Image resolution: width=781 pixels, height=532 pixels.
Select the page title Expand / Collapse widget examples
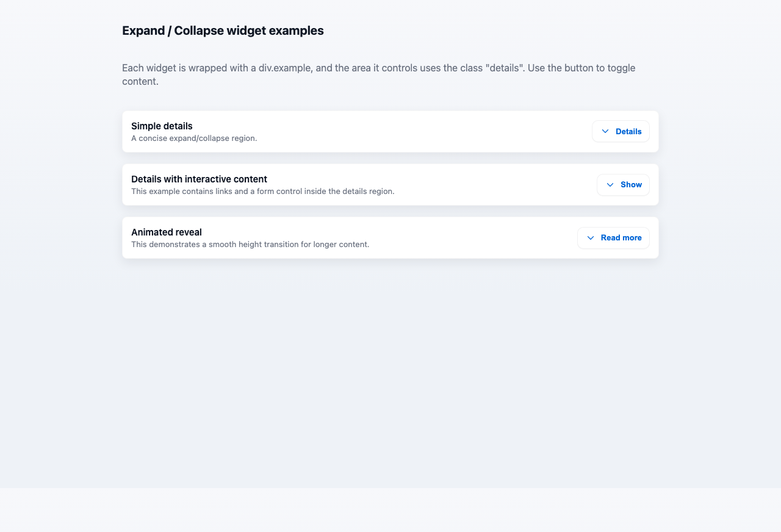(223, 30)
